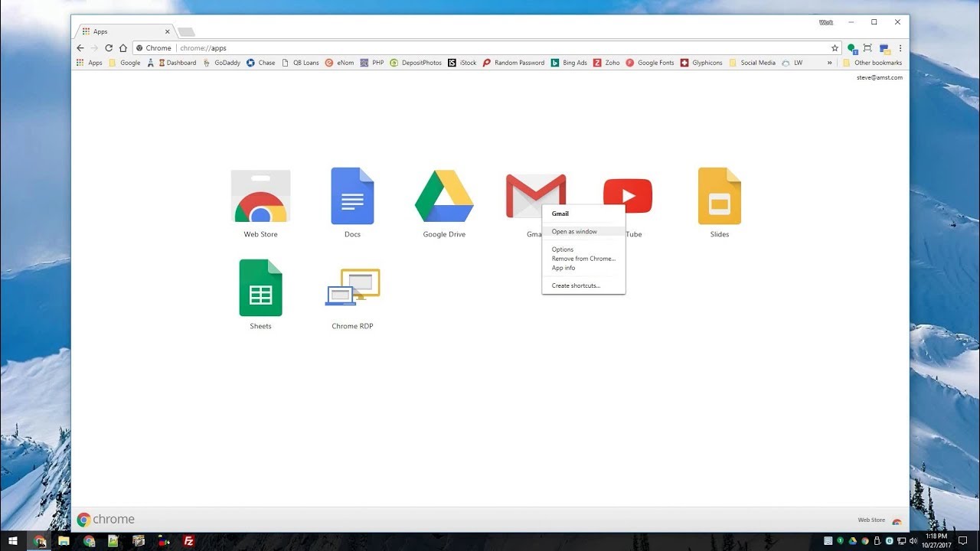Choose 'Remove from Chrome...' for Gmail
Viewport: 980px width, 551px height.
point(583,258)
